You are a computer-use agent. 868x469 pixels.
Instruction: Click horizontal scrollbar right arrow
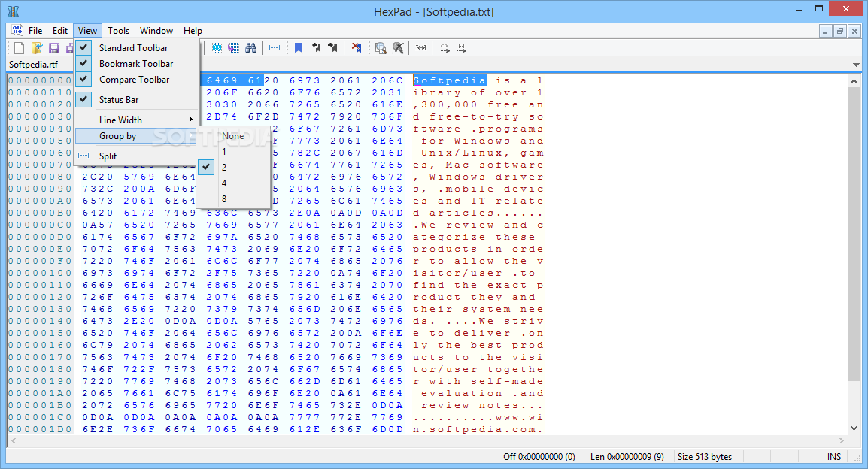tap(842, 440)
